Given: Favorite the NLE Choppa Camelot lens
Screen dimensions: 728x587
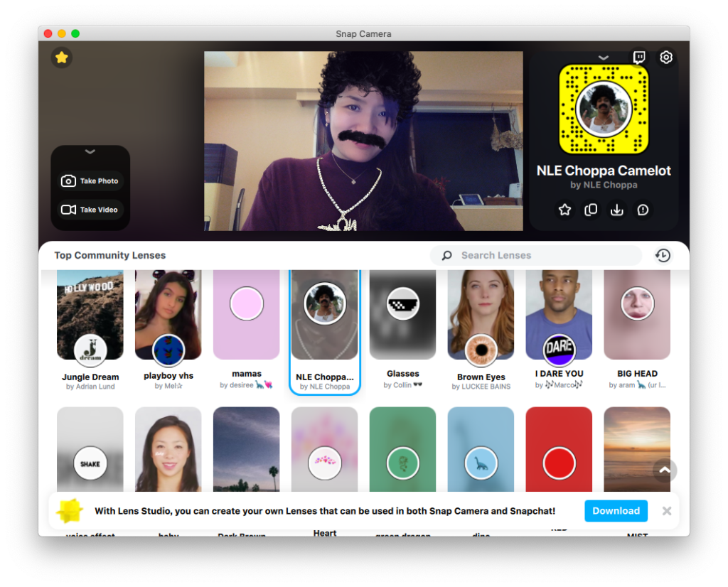Looking at the screenshot, I should (x=564, y=210).
